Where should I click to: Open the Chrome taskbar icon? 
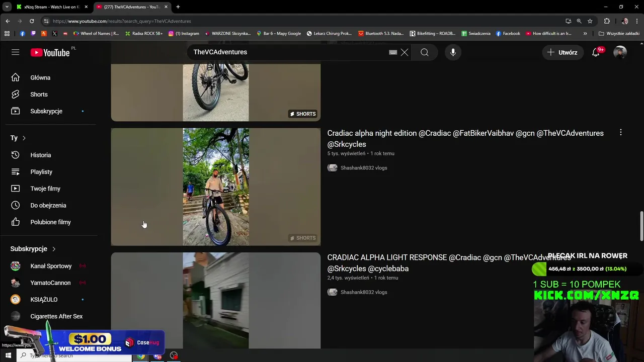pyautogui.click(x=141, y=355)
